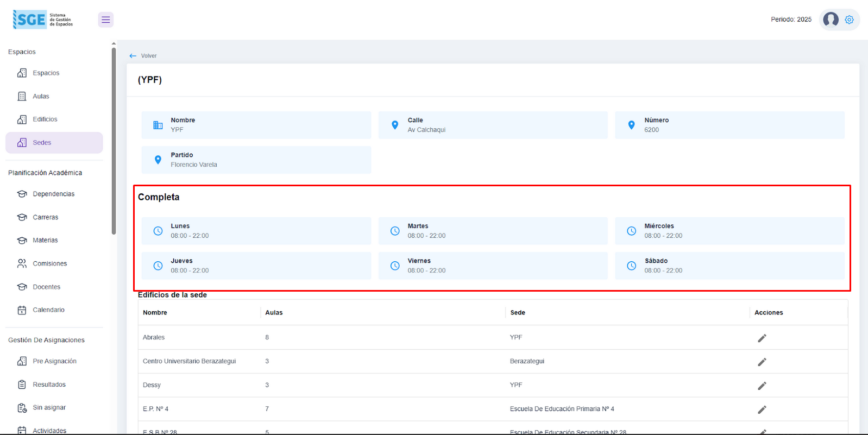Click the Sin asignar icon
This screenshot has width=868, height=435.
tap(22, 408)
